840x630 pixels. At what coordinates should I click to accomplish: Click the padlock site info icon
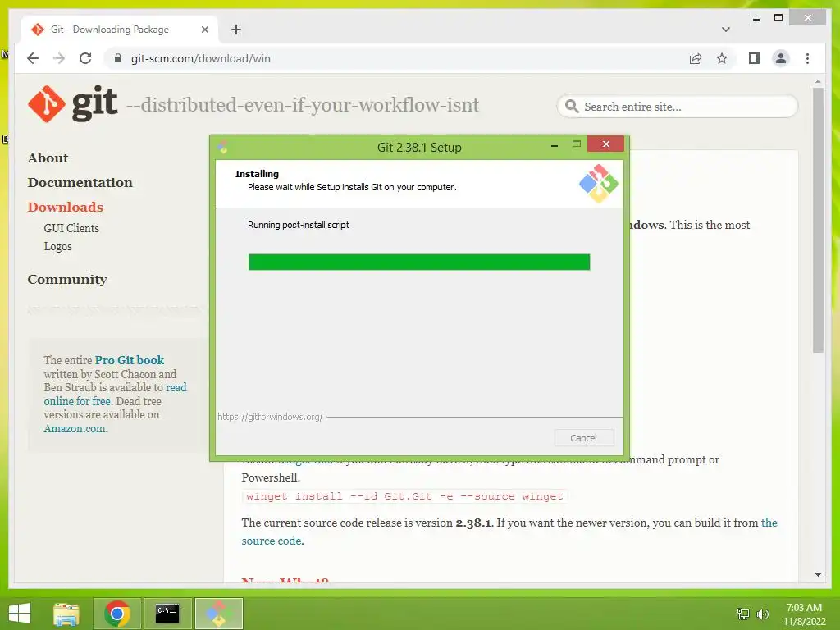(x=118, y=58)
